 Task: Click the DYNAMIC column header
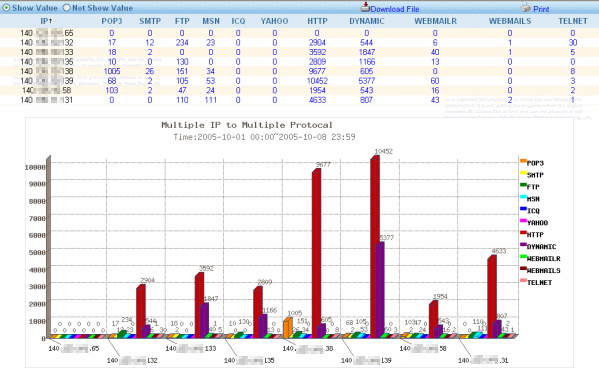pyautogui.click(x=367, y=21)
